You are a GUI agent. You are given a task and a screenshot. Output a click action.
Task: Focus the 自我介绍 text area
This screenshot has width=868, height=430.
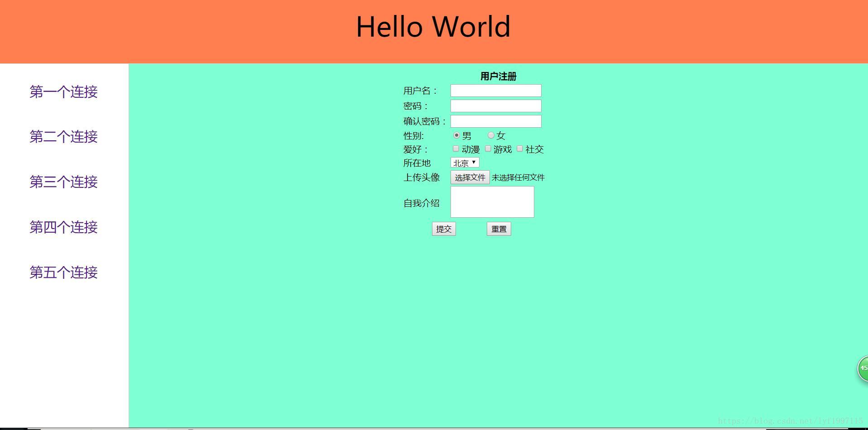492,202
